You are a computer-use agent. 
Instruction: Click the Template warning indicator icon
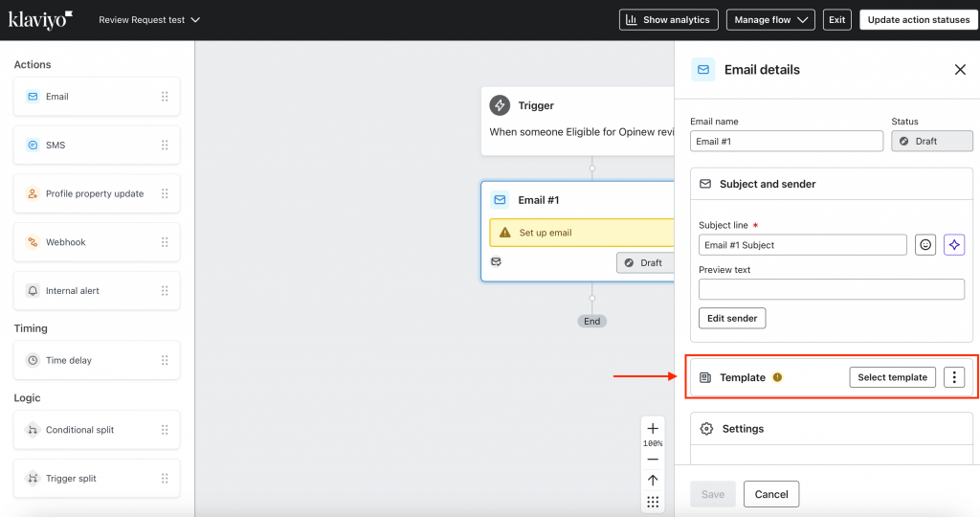click(777, 377)
